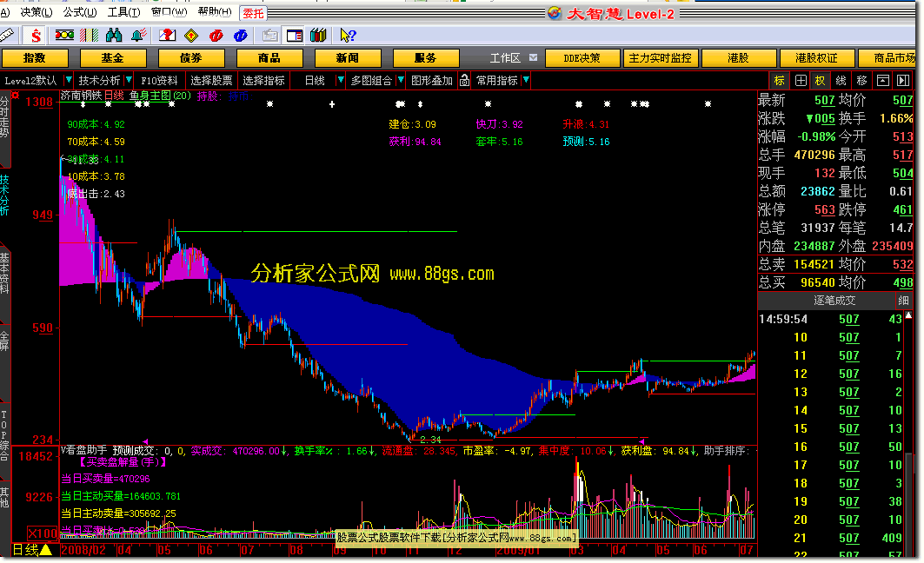Click the 港股 button
Image resolution: width=924 pixels, height=563 pixels.
[x=738, y=57]
